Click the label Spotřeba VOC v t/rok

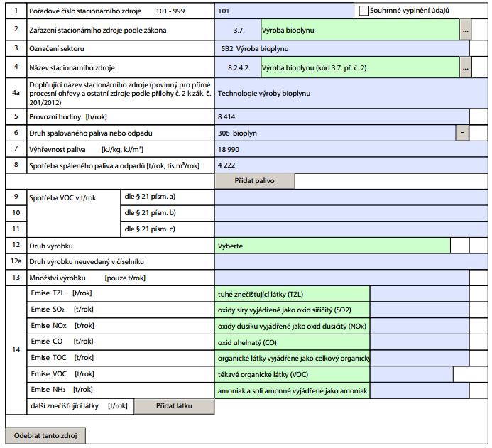[x=62, y=197]
